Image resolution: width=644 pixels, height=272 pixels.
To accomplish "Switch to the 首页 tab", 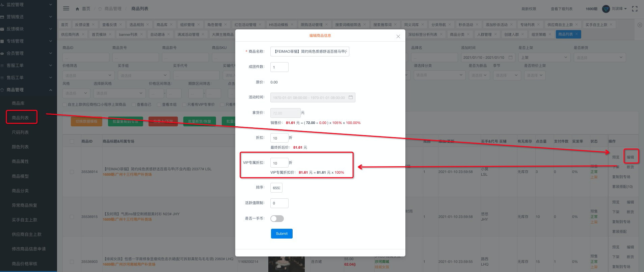I will (64, 25).
